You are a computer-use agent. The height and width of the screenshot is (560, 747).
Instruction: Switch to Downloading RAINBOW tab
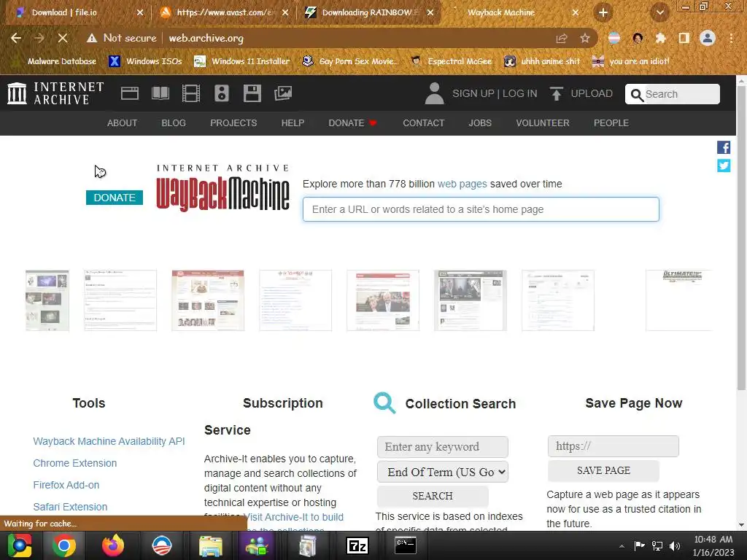coord(366,12)
